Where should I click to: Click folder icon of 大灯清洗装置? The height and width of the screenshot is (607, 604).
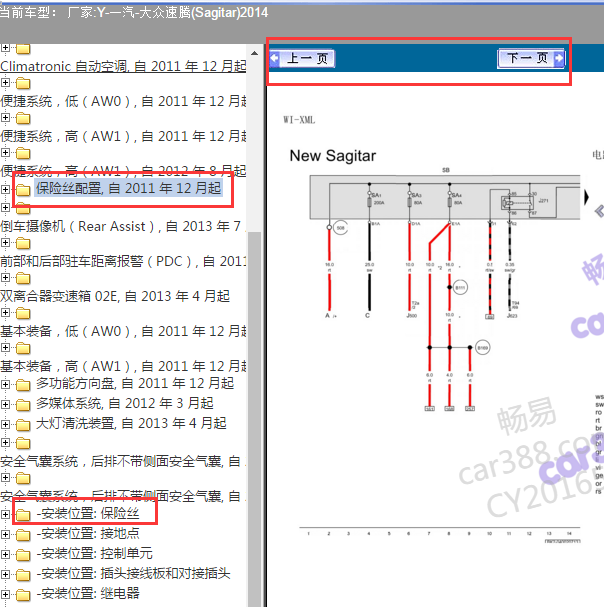coord(23,425)
